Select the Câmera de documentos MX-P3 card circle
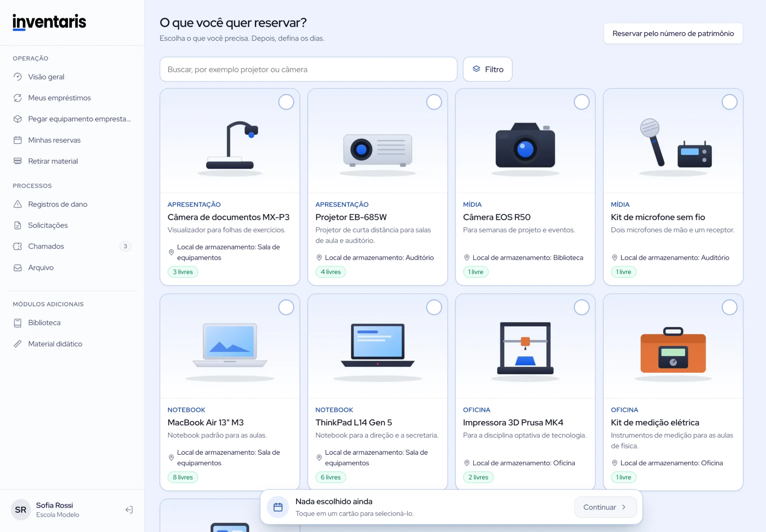This screenshot has width=766, height=532. tap(286, 102)
